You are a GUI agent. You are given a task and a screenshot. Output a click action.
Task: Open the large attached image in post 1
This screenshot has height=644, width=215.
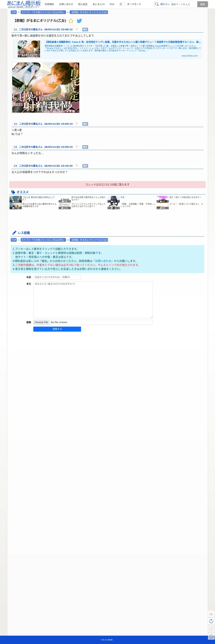(46, 88)
